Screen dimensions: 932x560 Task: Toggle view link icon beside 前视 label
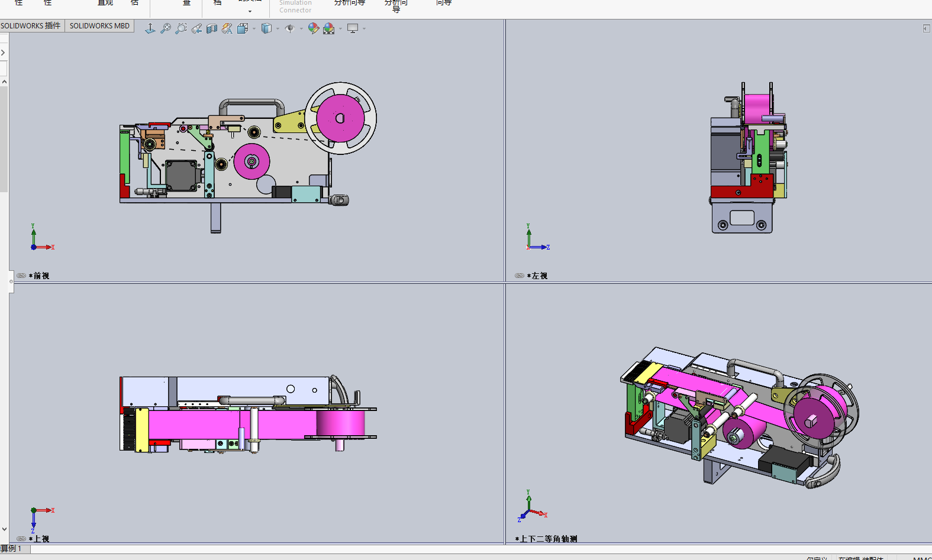tap(21, 276)
